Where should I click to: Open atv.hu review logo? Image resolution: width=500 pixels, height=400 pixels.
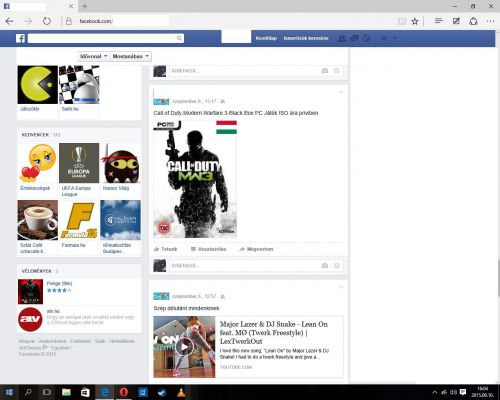30,319
